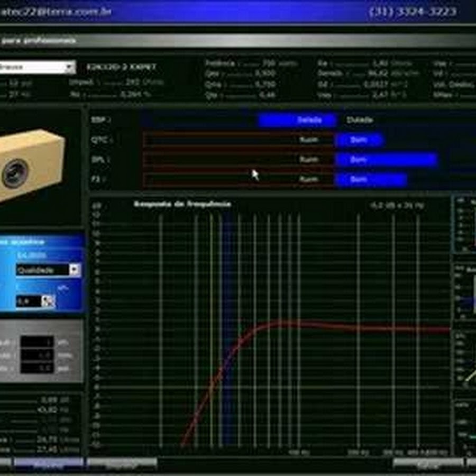The image size is (476, 476).
Task: Click the Bom segment of the SPL bar
Action: [386, 160]
